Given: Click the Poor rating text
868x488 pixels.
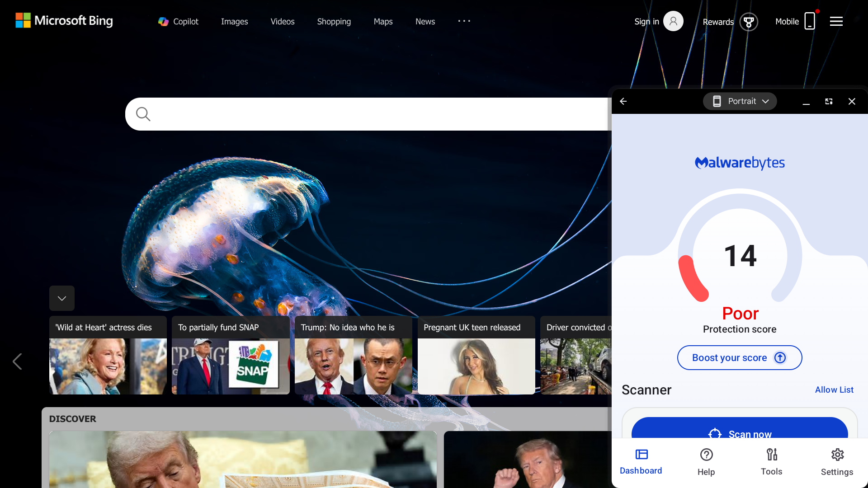Looking at the screenshot, I should (x=740, y=314).
